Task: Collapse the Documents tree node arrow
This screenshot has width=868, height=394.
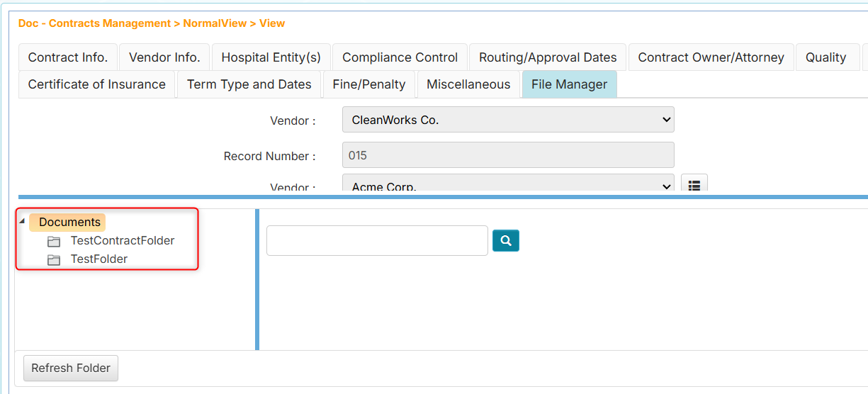Action: [x=22, y=221]
